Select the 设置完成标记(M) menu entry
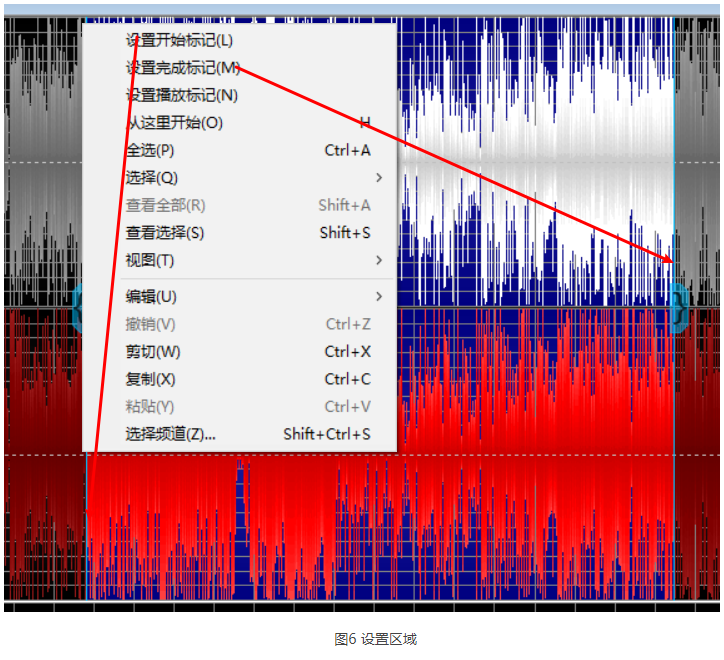Image resolution: width=724 pixels, height=660 pixels. 182,68
